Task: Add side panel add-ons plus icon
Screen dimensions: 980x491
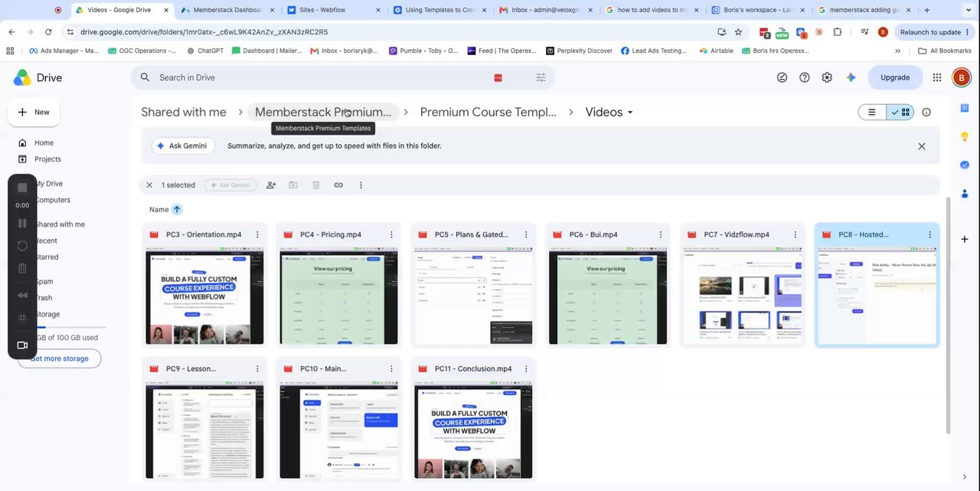Action: [965, 239]
